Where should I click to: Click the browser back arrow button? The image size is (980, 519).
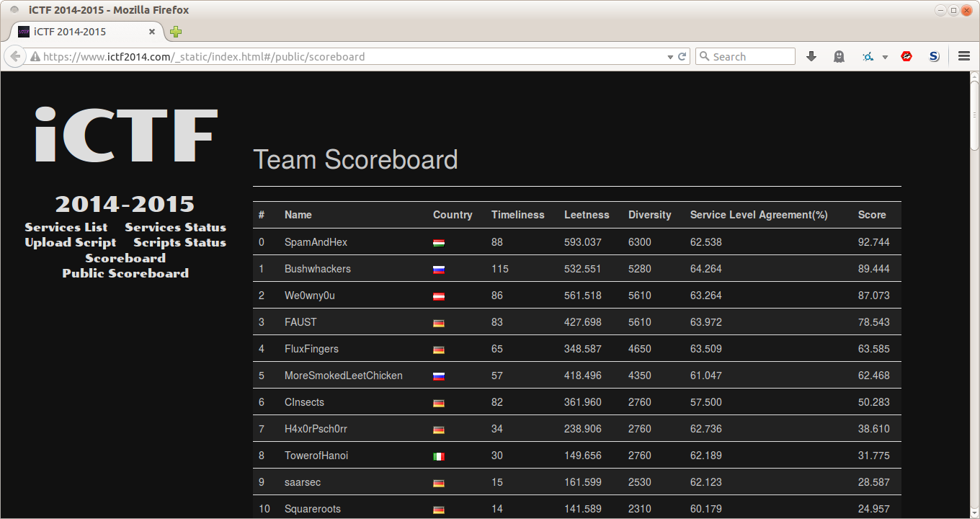14,56
